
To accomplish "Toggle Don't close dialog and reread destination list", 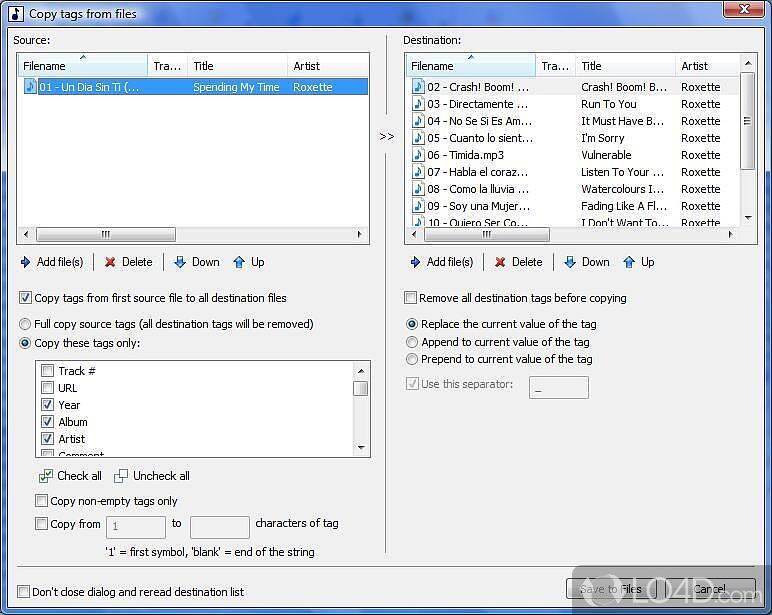I will click(23, 591).
